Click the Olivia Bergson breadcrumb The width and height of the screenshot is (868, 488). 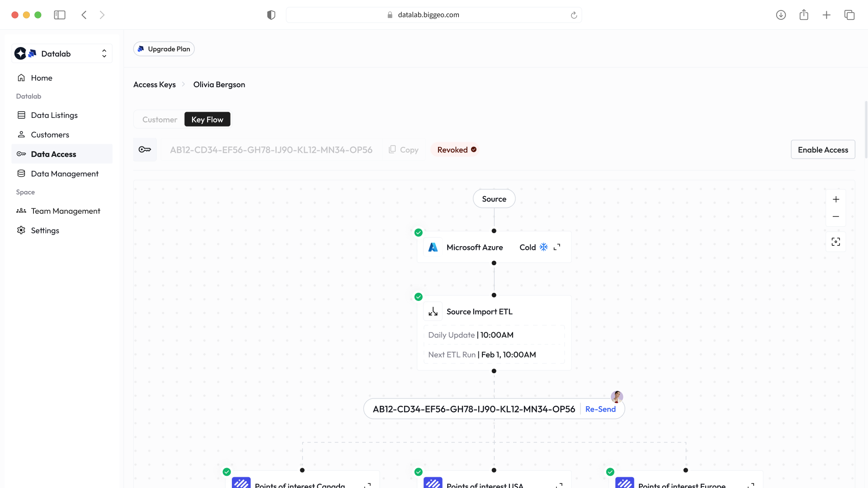[x=219, y=84]
